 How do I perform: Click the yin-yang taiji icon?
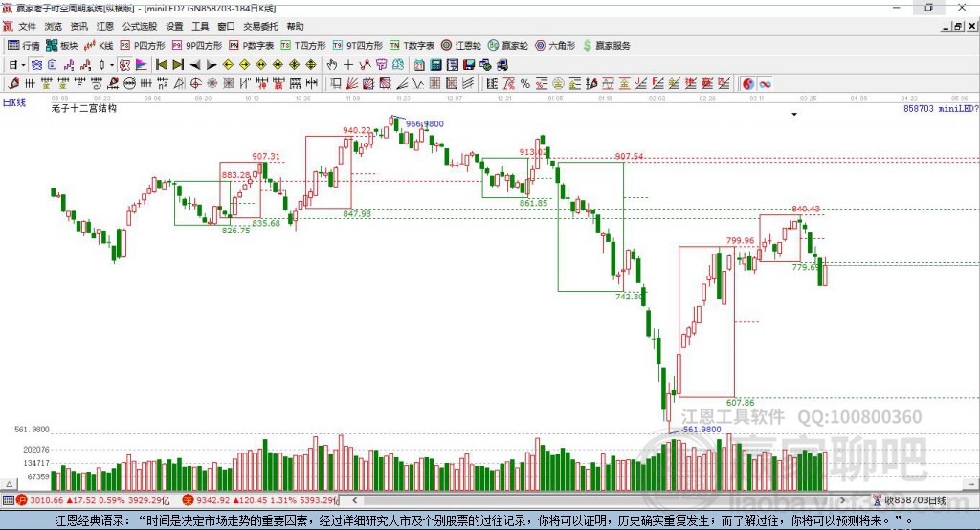(748, 84)
